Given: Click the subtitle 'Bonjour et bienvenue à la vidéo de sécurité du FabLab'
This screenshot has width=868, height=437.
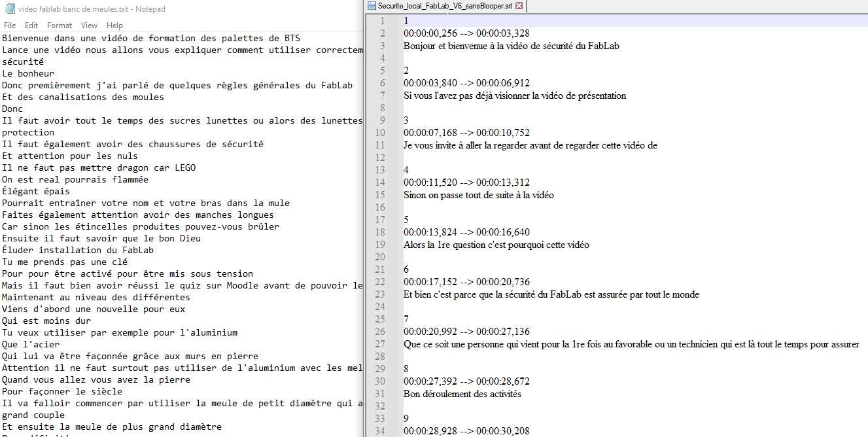Looking at the screenshot, I should click(512, 46).
